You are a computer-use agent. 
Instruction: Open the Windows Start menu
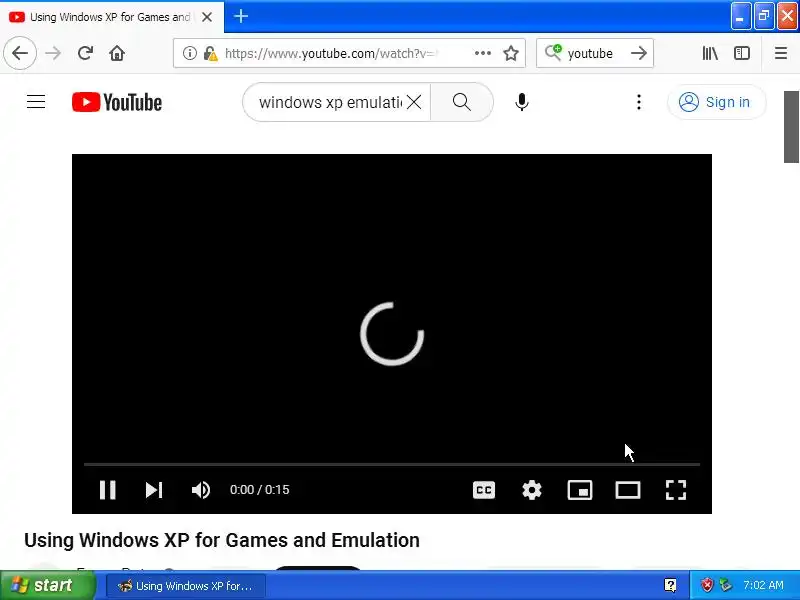click(48, 585)
